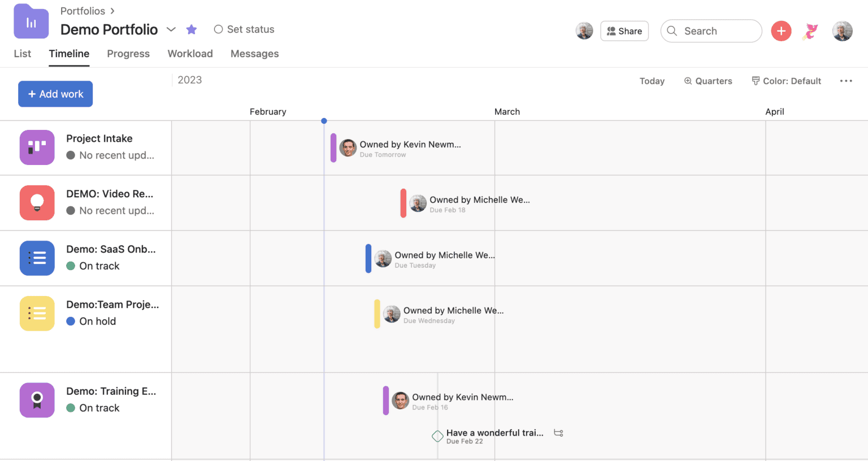Switch to the List tab

click(23, 54)
